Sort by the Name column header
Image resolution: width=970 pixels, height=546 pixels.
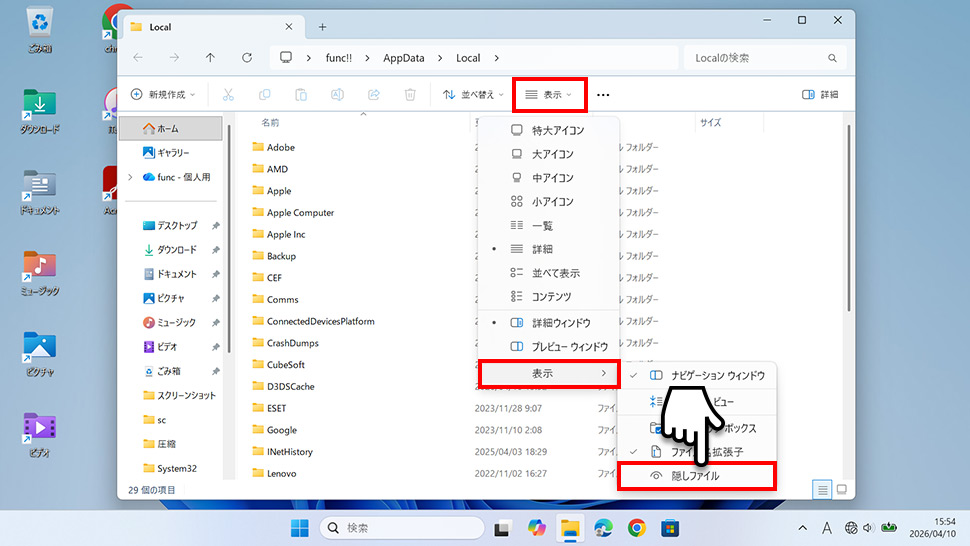click(270, 122)
